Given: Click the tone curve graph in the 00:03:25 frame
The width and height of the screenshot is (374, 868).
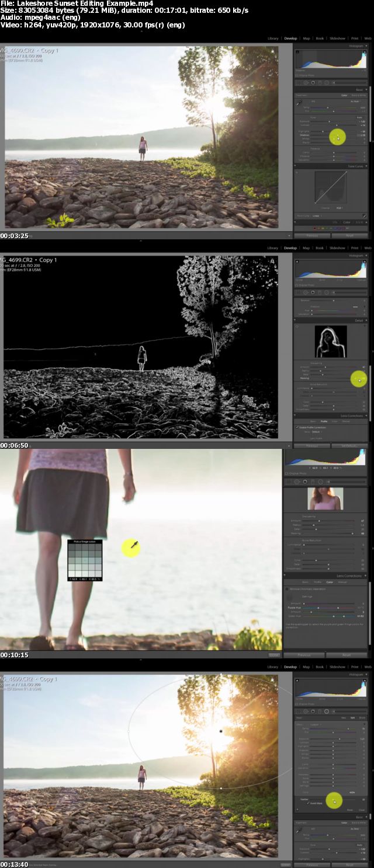Looking at the screenshot, I should (331, 187).
